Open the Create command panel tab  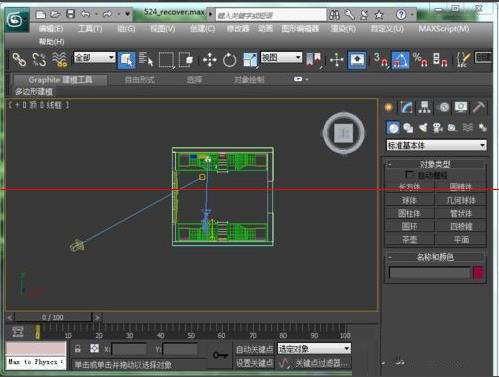coord(388,107)
